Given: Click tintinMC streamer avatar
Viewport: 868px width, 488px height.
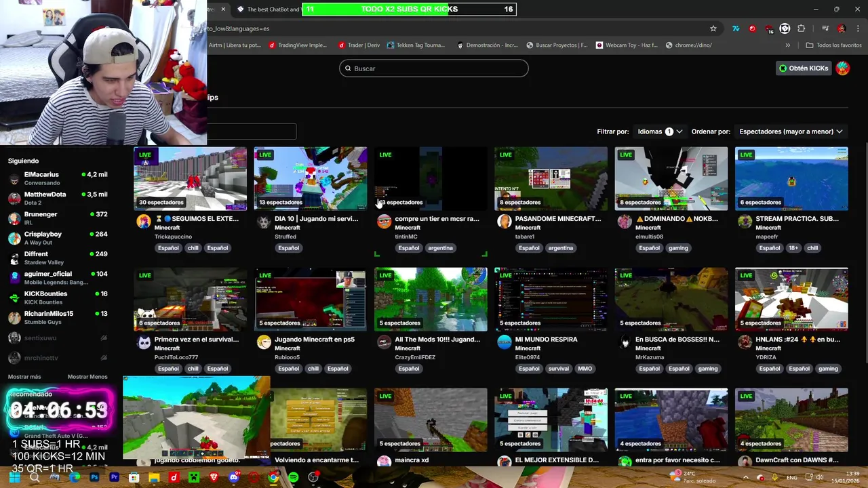Looking at the screenshot, I should 384,222.
